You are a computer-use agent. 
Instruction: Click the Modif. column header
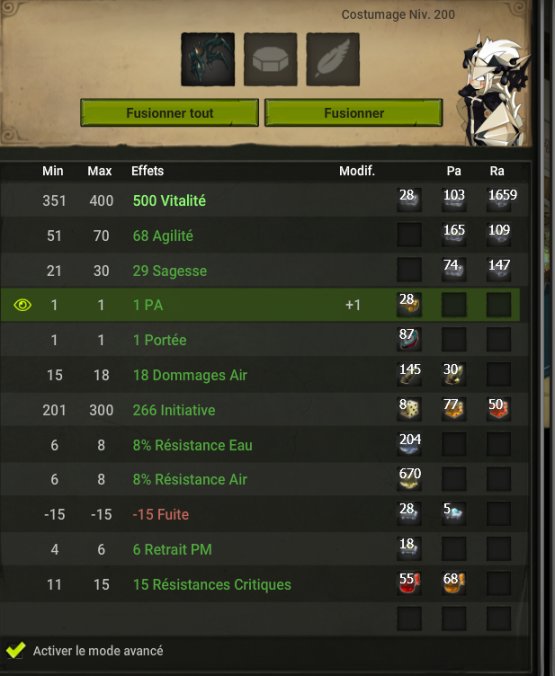357,171
